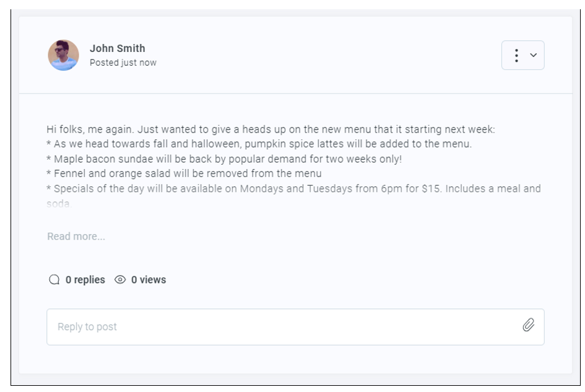Image resolution: width=585 pixels, height=392 pixels.
Task: Expand the chevron arrow beside the dots
Action: coord(533,56)
